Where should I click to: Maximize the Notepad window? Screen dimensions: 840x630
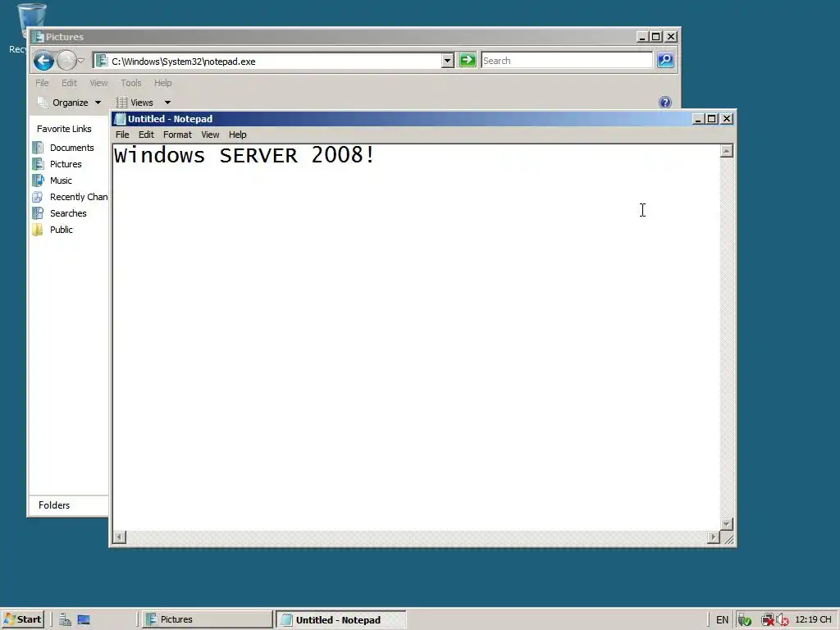click(711, 119)
